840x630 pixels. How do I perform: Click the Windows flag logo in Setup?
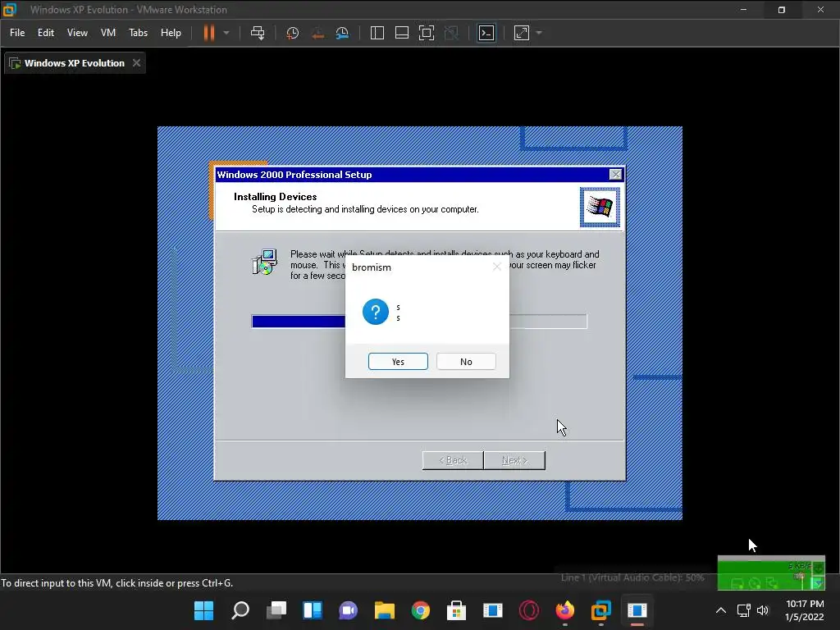(600, 207)
